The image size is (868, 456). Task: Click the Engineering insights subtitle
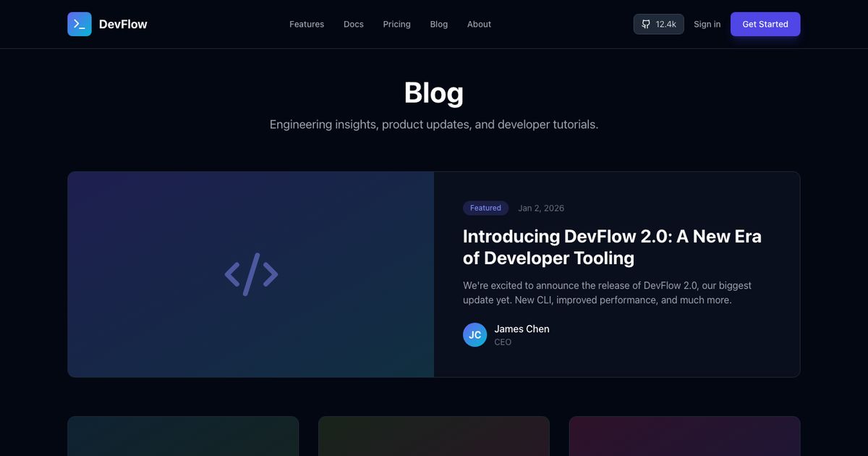pos(434,124)
